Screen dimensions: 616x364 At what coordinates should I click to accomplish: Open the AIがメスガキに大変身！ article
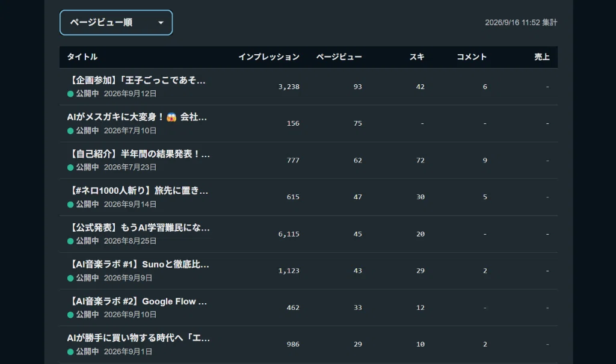click(x=137, y=117)
